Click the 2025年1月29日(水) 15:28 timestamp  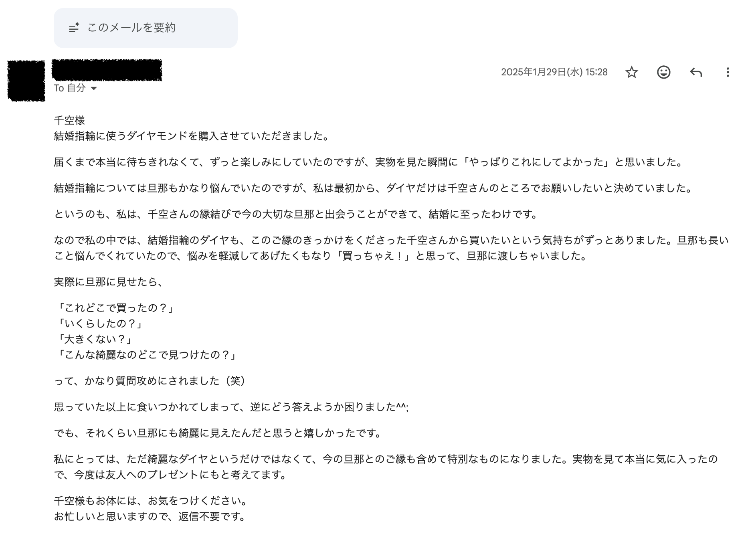pyautogui.click(x=554, y=72)
